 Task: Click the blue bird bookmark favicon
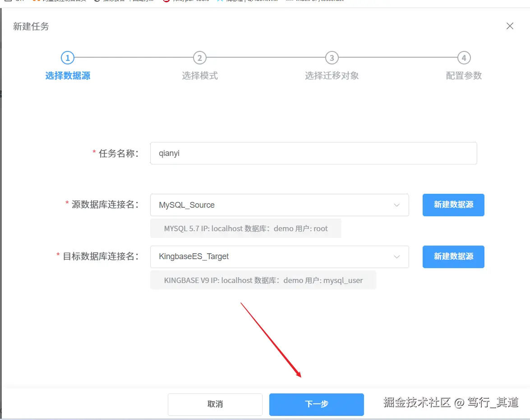tap(220, 1)
